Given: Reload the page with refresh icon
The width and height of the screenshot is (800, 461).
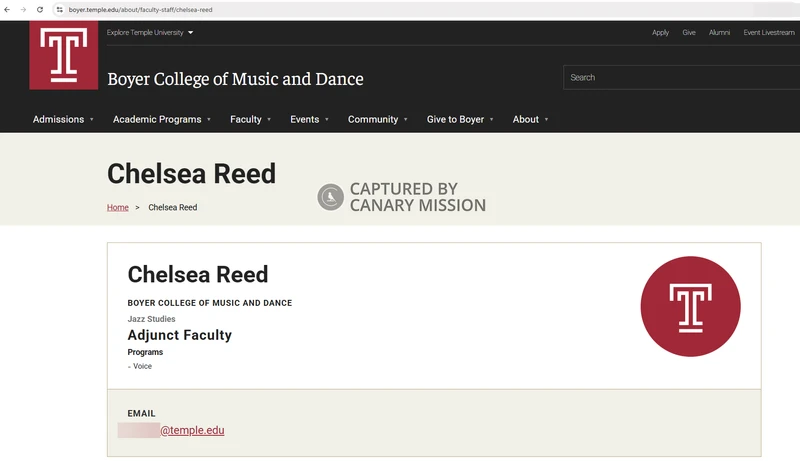Looking at the screenshot, I should pyautogui.click(x=40, y=10).
